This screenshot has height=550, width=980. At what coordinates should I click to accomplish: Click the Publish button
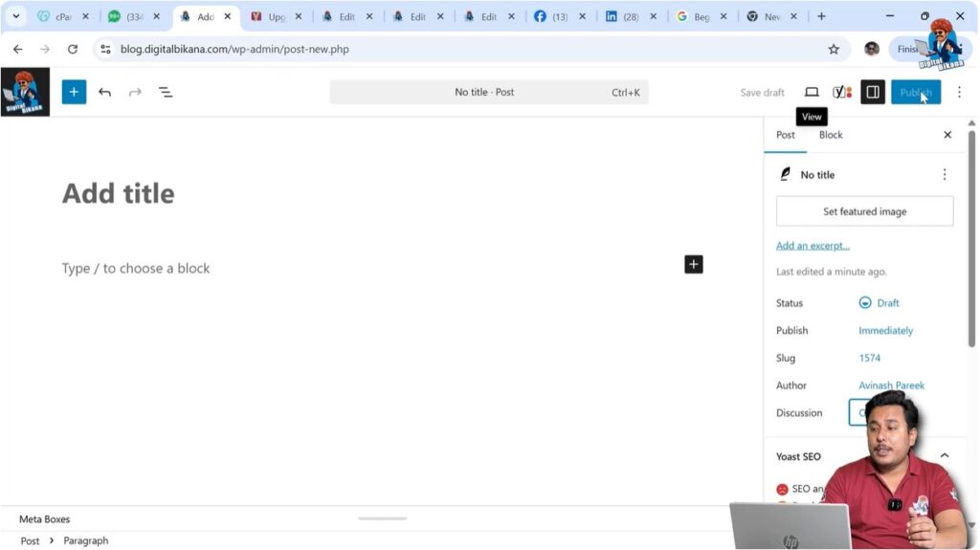tap(916, 93)
